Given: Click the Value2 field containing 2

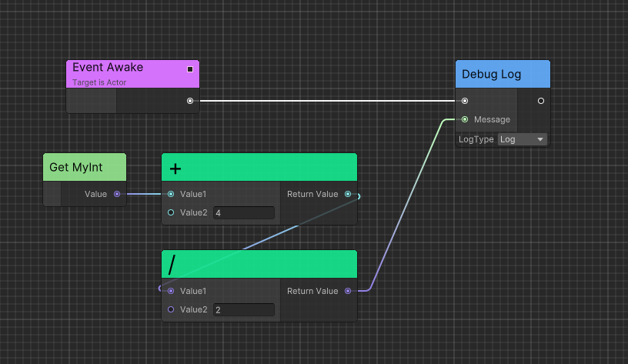Looking at the screenshot, I should click(243, 310).
